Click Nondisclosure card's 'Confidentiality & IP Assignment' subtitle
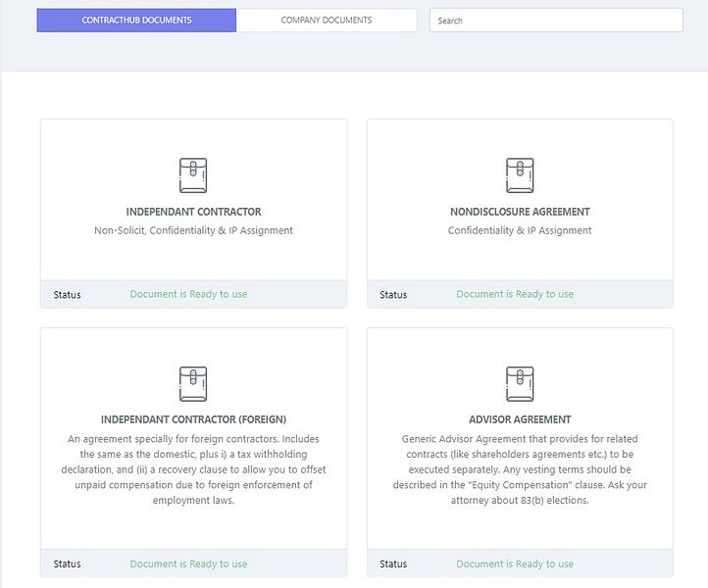708x588 pixels. tap(520, 230)
